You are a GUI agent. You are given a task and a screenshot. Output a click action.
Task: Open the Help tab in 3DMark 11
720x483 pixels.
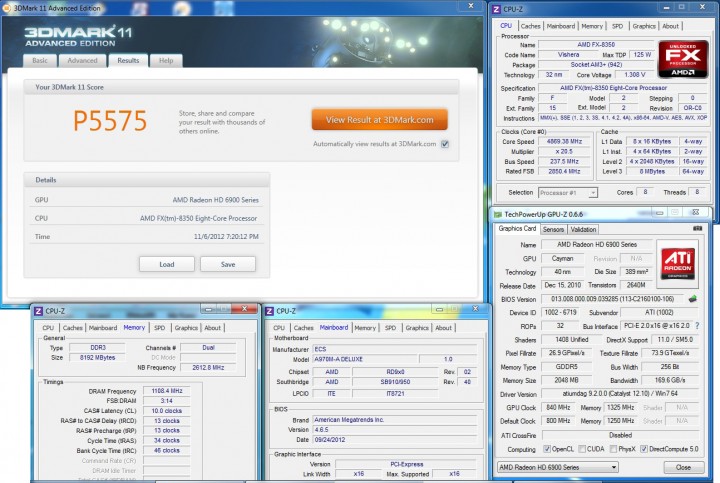pyautogui.click(x=166, y=61)
